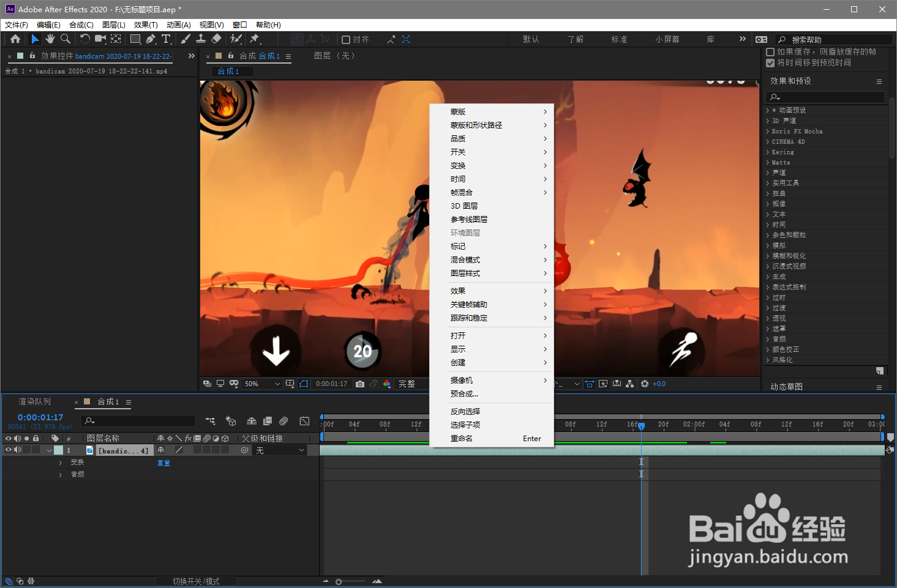Open the 完整 resolution dropdown
Screen dimensions: 897x588
point(412,384)
